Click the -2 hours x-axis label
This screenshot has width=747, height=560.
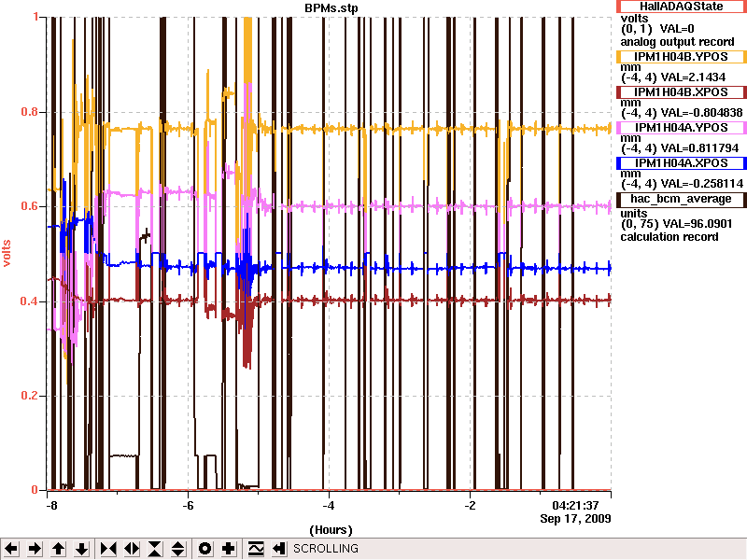[470, 506]
